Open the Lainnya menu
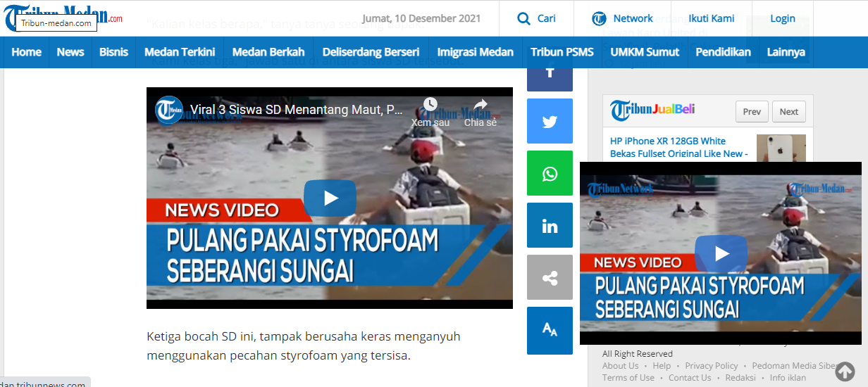 click(x=786, y=52)
